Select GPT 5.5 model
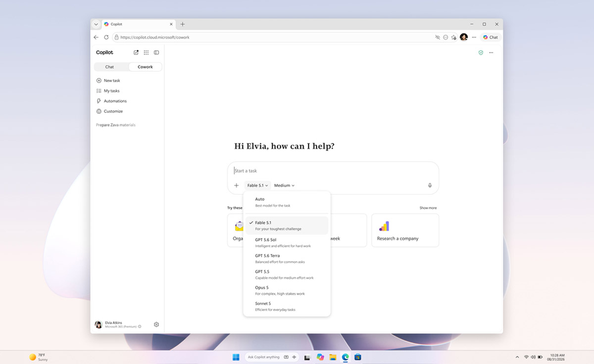This screenshot has width=594, height=364. pos(287,274)
